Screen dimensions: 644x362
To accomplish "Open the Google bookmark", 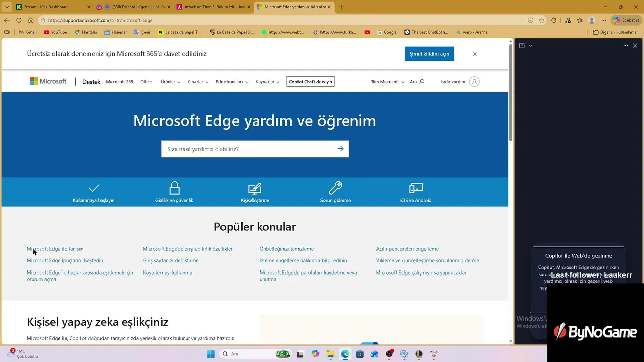I will [386, 32].
